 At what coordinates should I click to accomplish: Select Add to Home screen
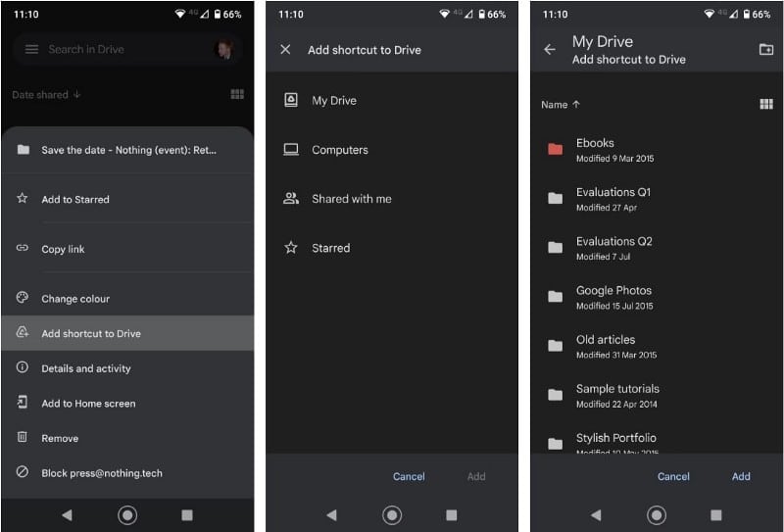pos(127,403)
